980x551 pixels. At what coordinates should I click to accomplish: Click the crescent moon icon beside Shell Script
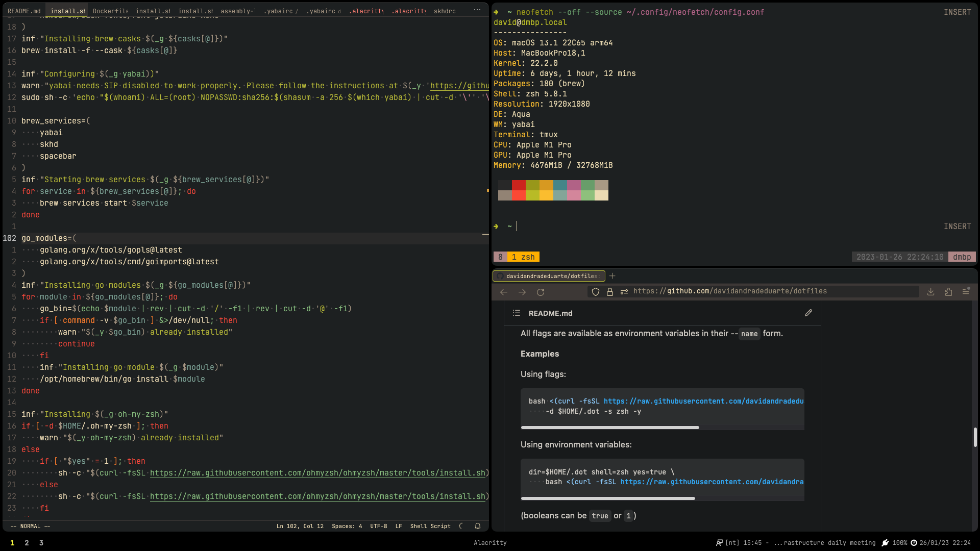coord(461,526)
